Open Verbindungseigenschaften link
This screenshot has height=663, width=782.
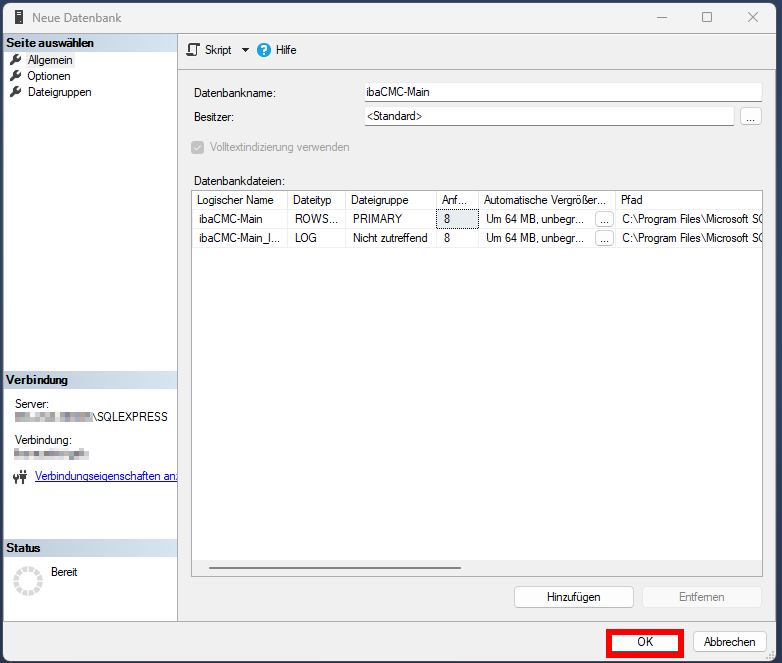[106, 477]
